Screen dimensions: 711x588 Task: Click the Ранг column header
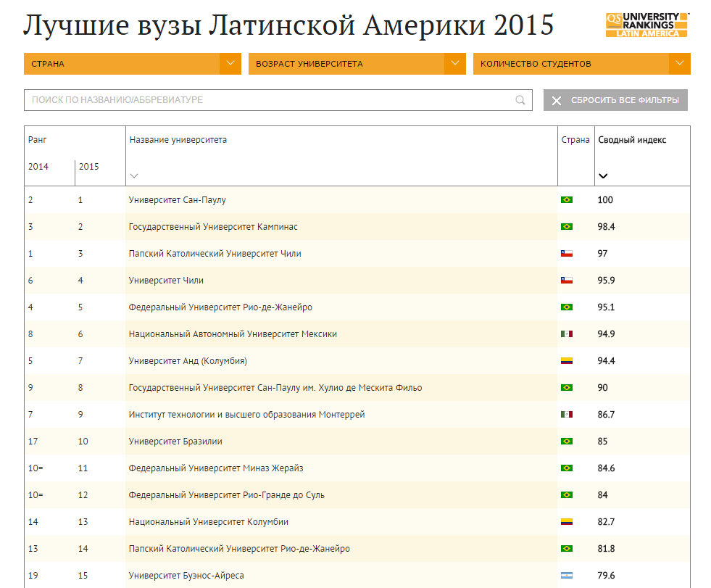[37, 140]
